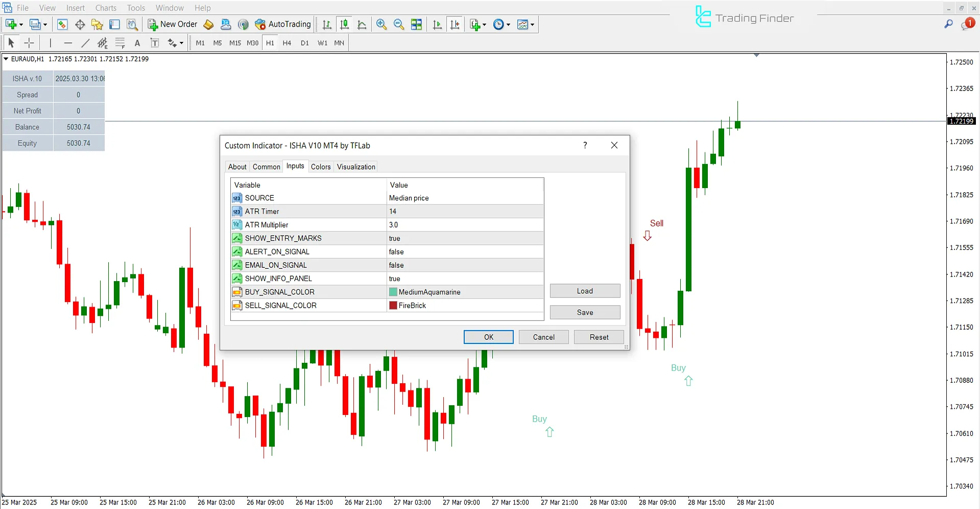
Task: Toggle the candlestick chart view
Action: pos(344,24)
